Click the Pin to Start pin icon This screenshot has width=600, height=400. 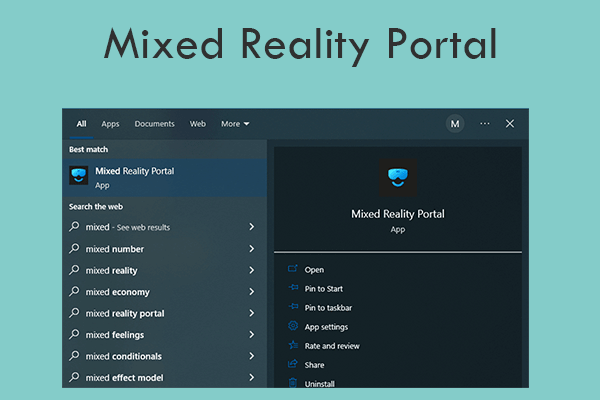(293, 288)
